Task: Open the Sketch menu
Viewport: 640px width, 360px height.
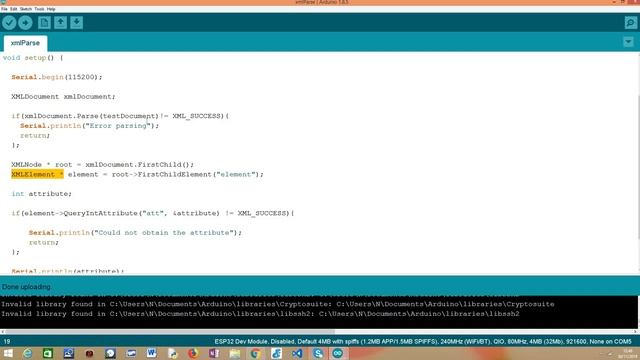Action: pyautogui.click(x=26, y=9)
